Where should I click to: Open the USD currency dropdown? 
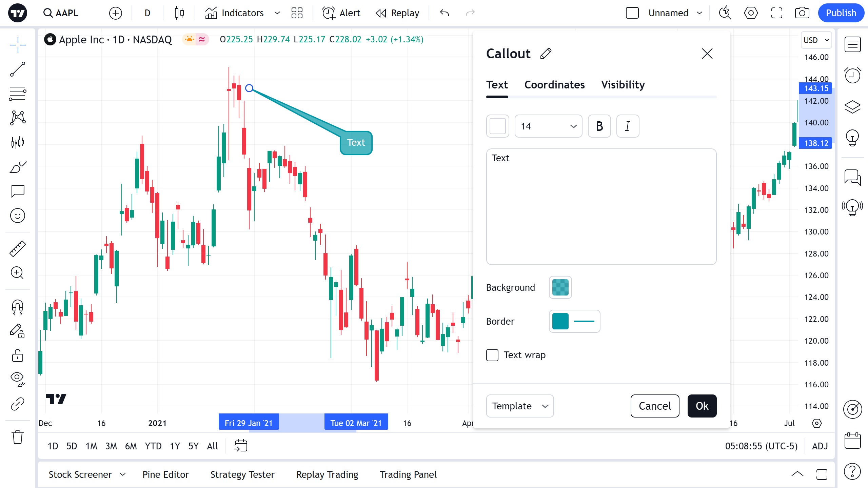(816, 40)
